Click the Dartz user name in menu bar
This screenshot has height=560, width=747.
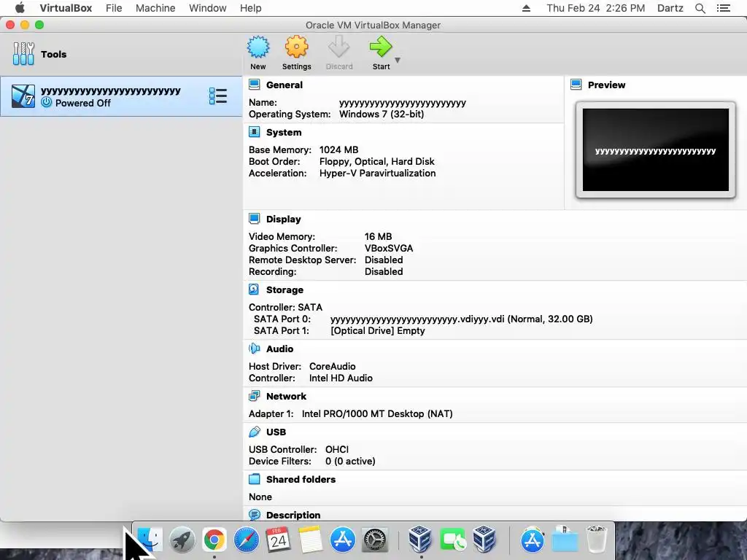pos(670,8)
